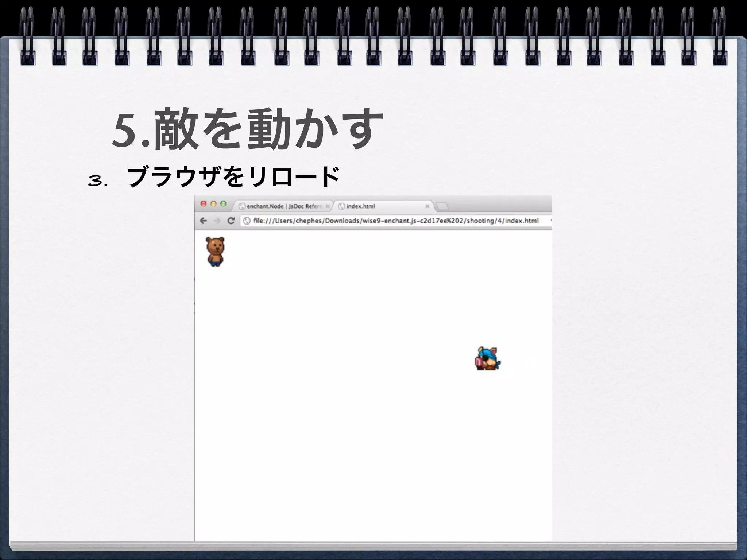Open a new tab with the new-tab button
The height and width of the screenshot is (560, 747).
pos(442,206)
